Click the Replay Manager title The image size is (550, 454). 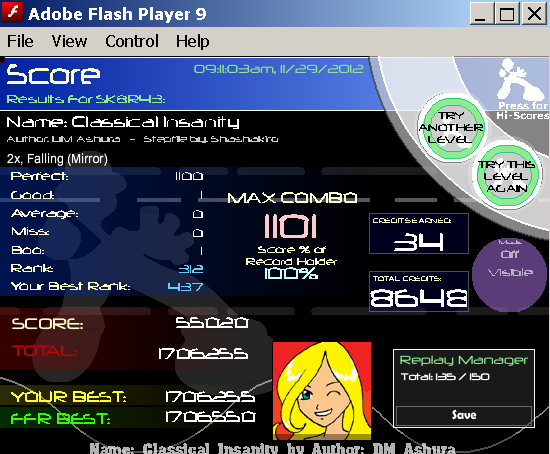pos(464,360)
